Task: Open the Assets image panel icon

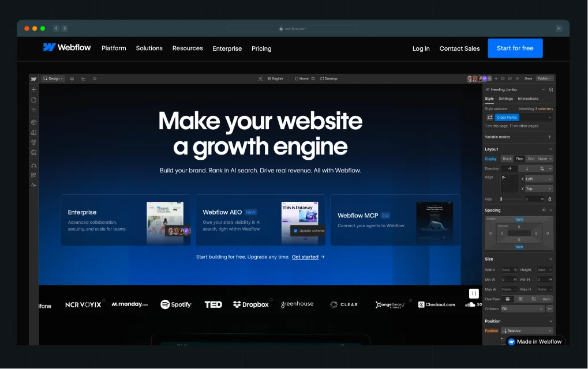Action: click(x=33, y=152)
